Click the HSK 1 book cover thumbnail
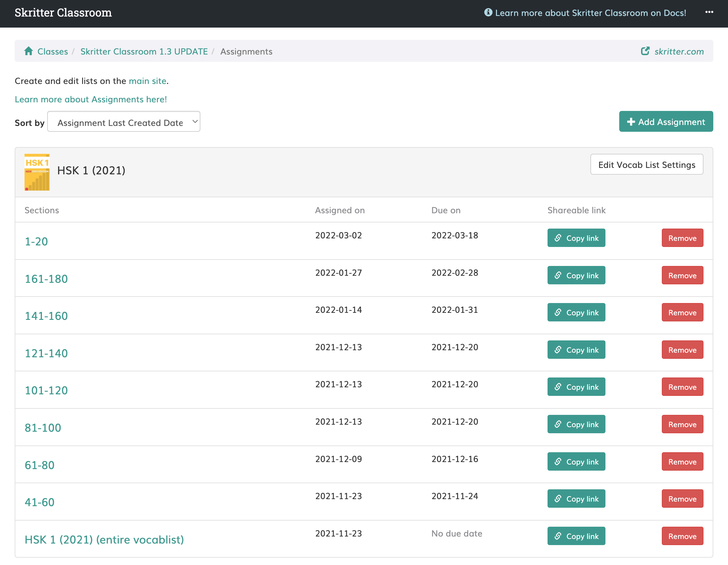This screenshot has height=565, width=728. click(37, 172)
